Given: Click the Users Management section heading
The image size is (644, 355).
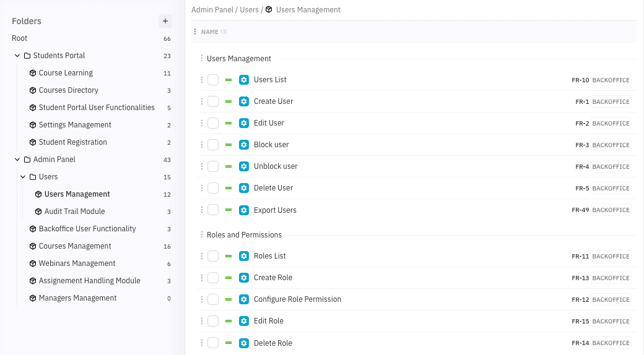Looking at the screenshot, I should click(238, 59).
